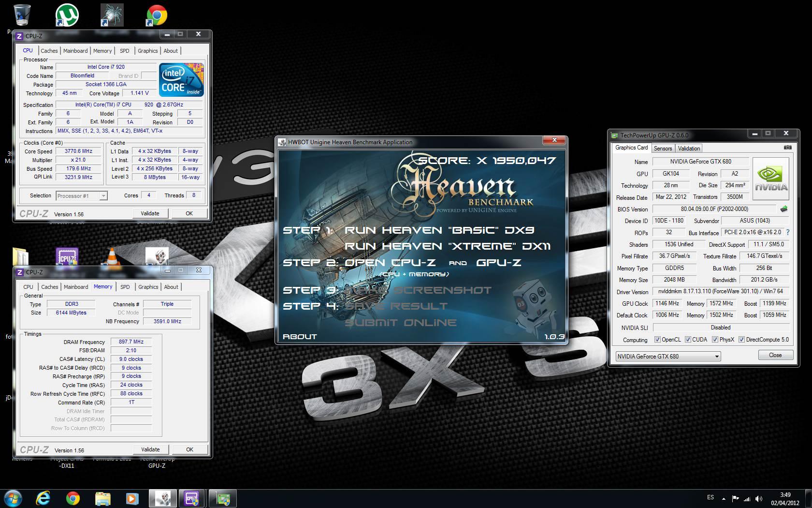Click the GPU Name field in GPU-Z
Screen dimensions: 812x508
pyautogui.click(x=700, y=162)
